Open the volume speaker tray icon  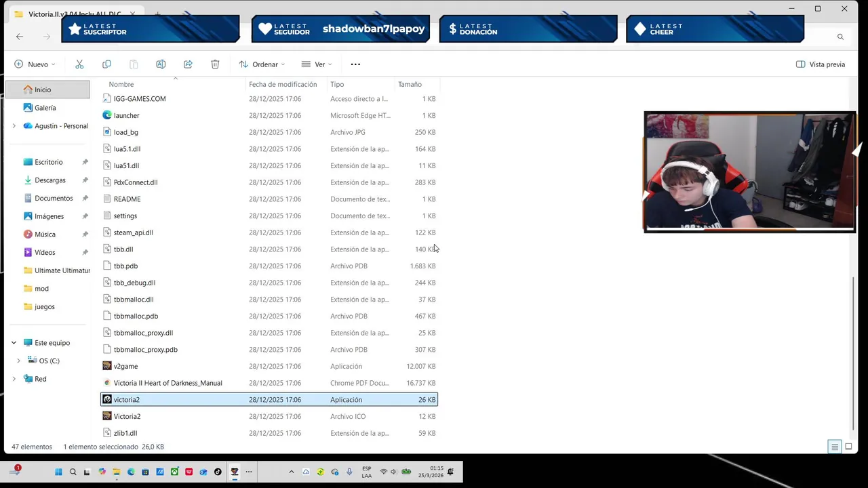click(393, 472)
